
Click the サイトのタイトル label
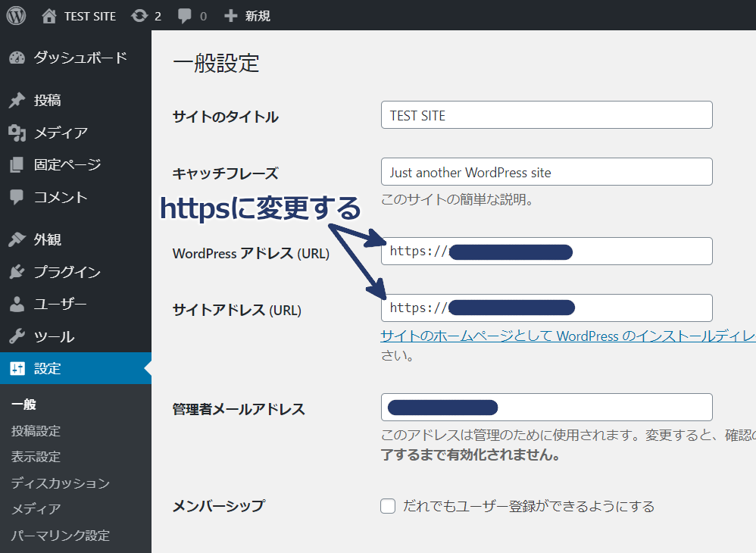point(226,117)
